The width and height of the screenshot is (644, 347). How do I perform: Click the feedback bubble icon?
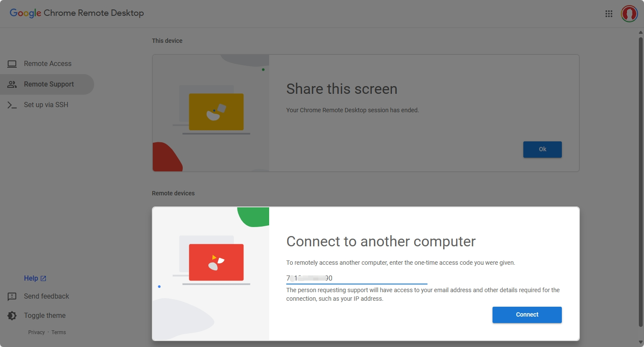pos(12,296)
